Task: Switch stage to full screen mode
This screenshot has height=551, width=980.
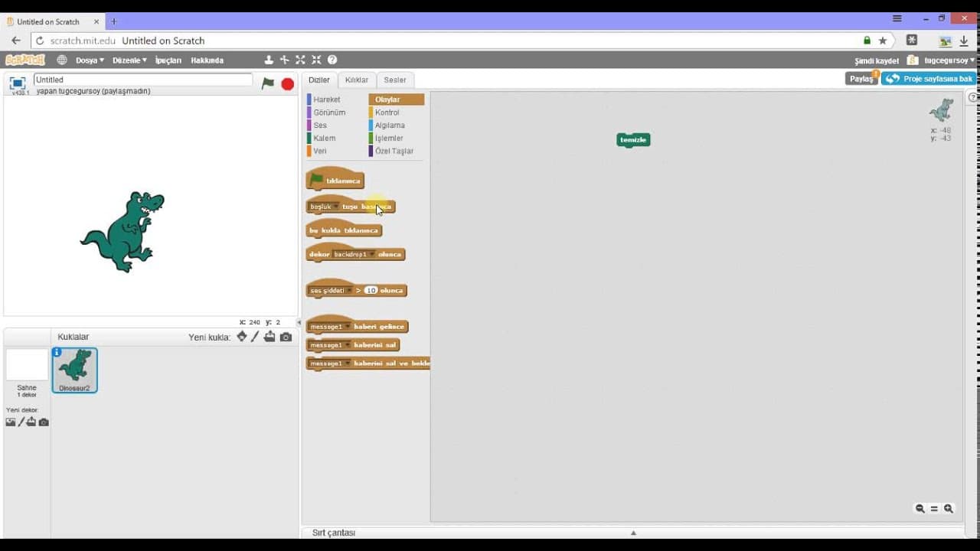Action: point(18,83)
